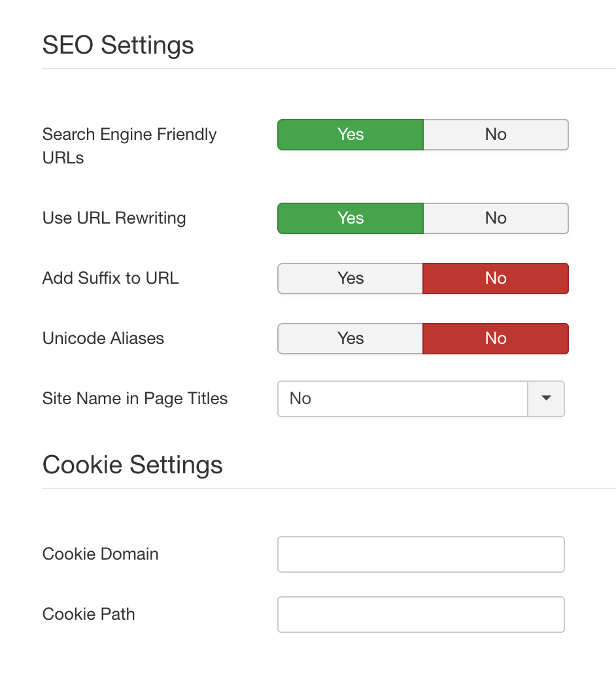Viewport: 616px width, 693px height.
Task: Click the Add Suffix to URL label
Action: (111, 279)
